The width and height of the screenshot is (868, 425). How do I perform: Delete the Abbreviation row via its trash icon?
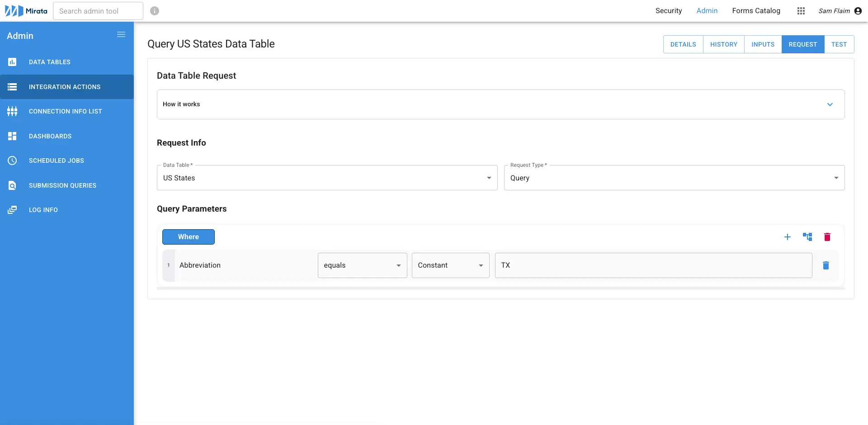826,265
